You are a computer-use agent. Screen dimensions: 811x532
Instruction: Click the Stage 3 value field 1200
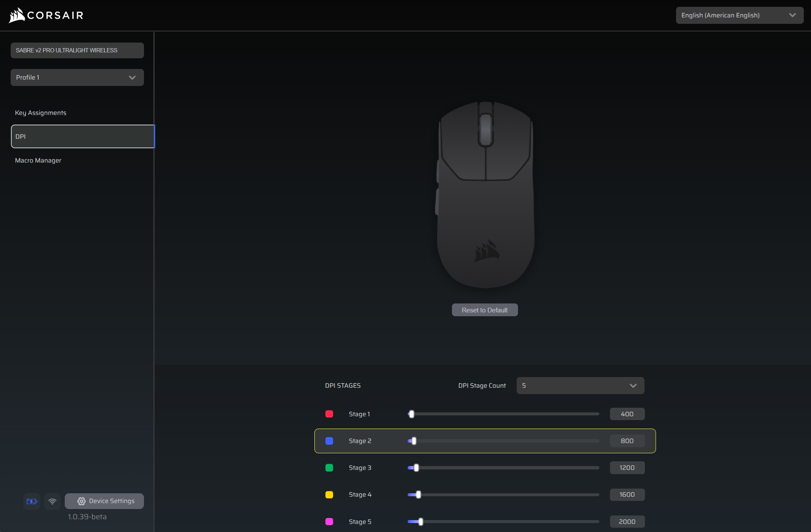627,468
